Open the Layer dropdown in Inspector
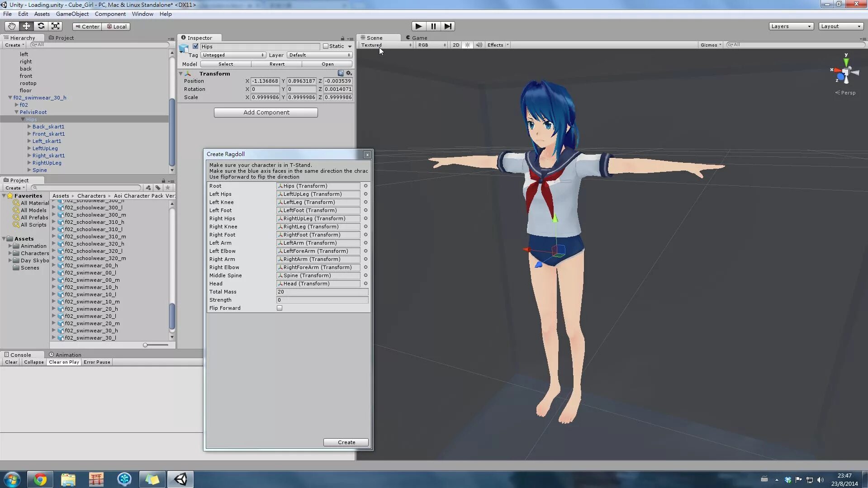The width and height of the screenshot is (868, 488). coord(319,55)
